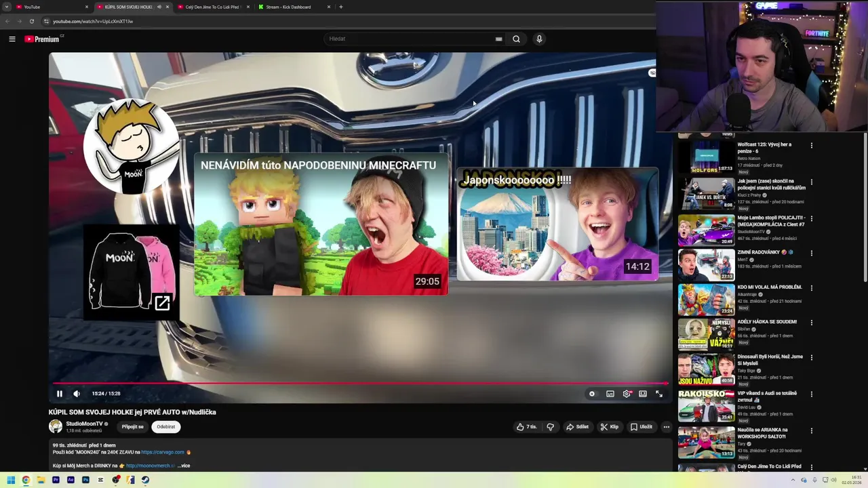868x488 pixels.
Task: Open Premiere Pro from the taskbar
Action: click(56, 480)
